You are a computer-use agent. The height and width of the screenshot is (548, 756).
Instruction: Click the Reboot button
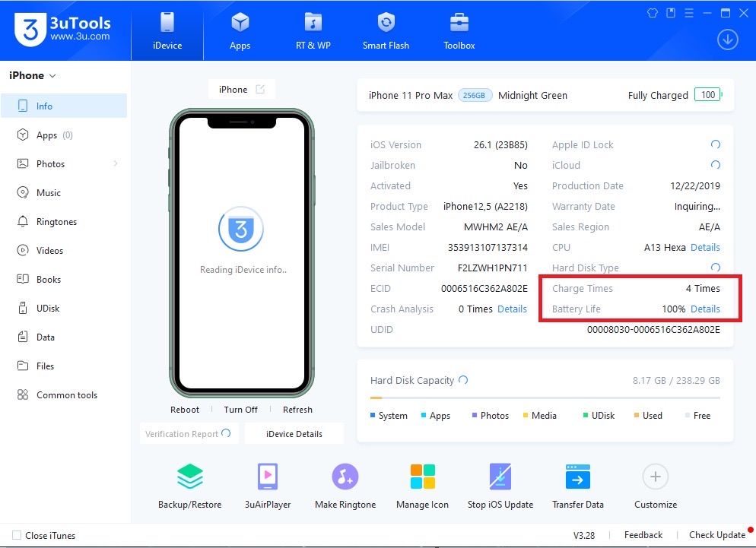point(185,410)
